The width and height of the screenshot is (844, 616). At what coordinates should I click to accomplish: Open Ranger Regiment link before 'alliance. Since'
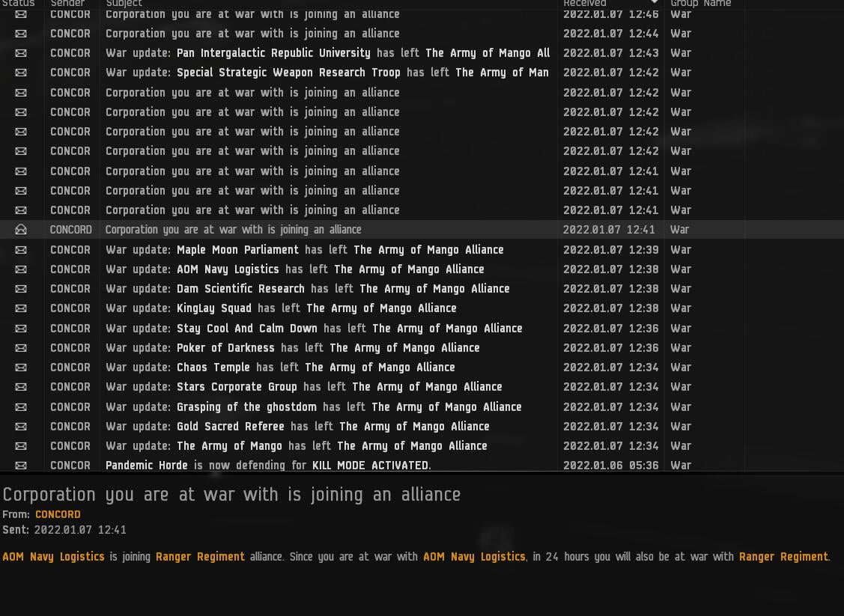[x=200, y=557]
